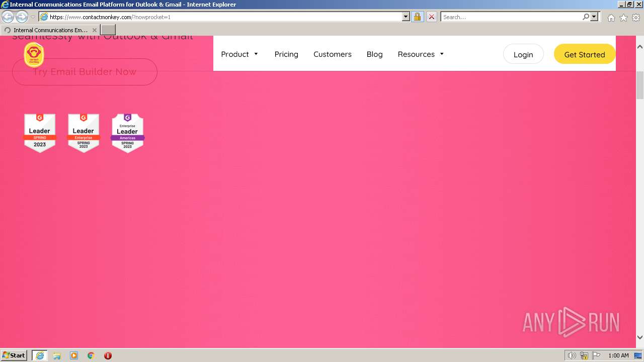This screenshot has height=362, width=644.
Task: Click the Action Center flag icon
Action: tap(596, 355)
